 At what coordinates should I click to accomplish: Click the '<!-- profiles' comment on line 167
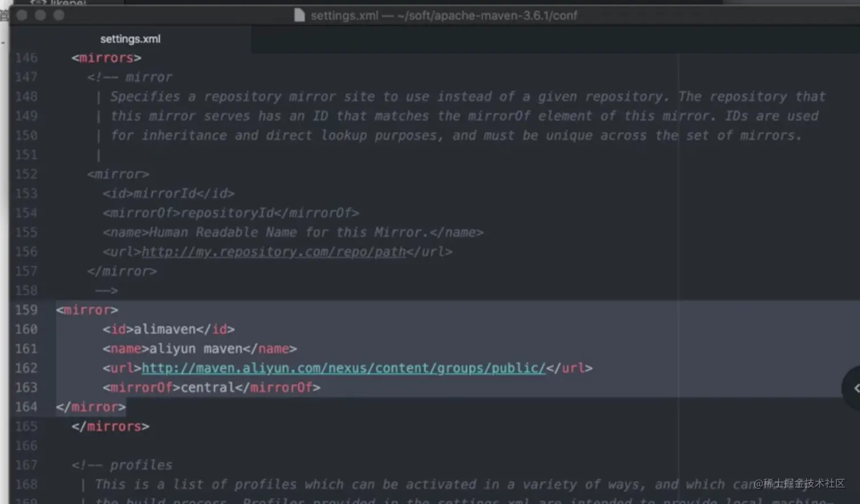(x=122, y=465)
